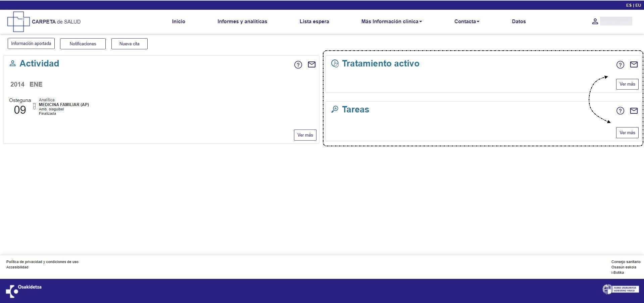Click the Amb. olaguibel text
The height and width of the screenshot is (303, 644).
[51, 109]
